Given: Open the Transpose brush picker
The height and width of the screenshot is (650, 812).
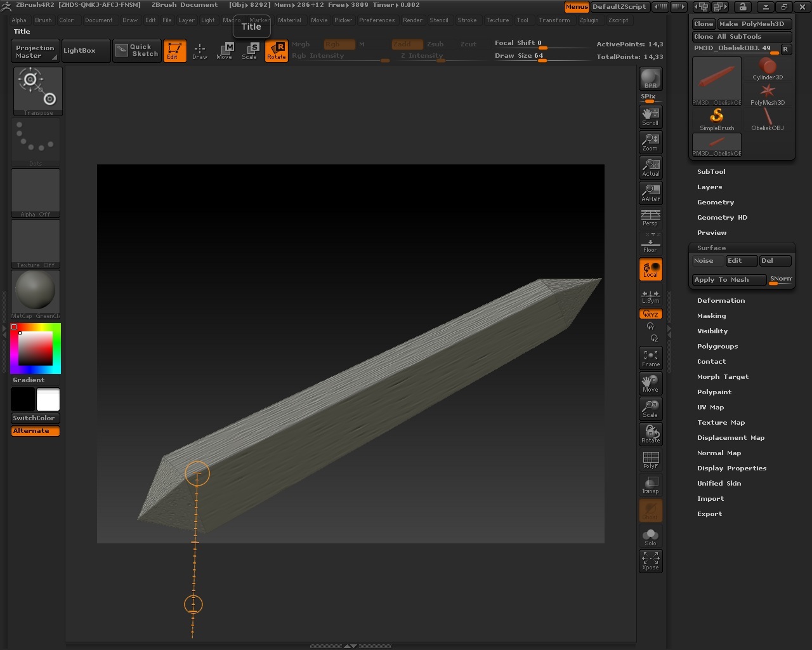Looking at the screenshot, I should coord(38,91).
